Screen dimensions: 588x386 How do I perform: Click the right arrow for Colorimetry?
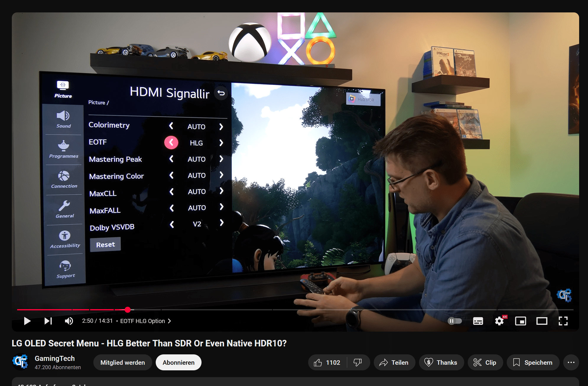click(221, 127)
